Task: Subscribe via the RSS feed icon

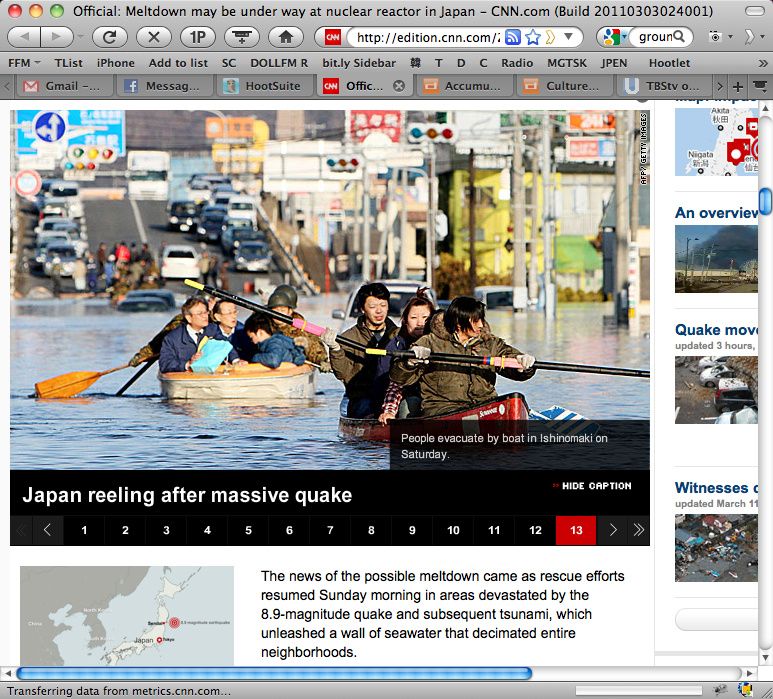Action: (513, 37)
